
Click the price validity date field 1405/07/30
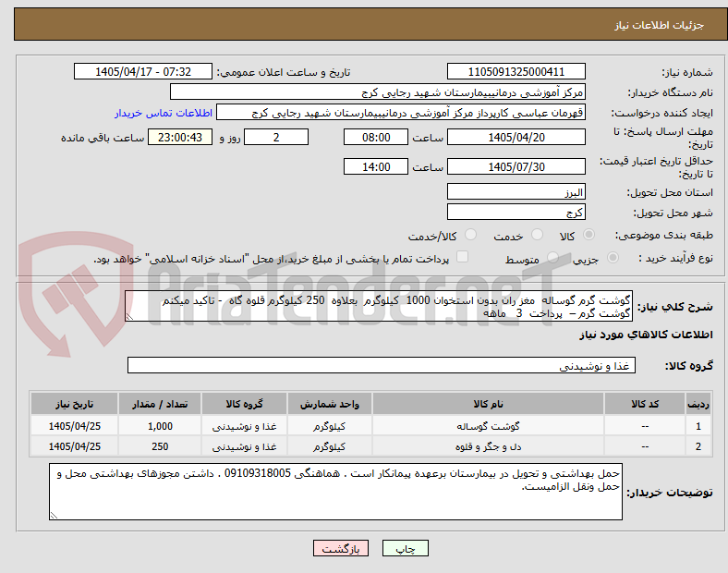[516, 166]
